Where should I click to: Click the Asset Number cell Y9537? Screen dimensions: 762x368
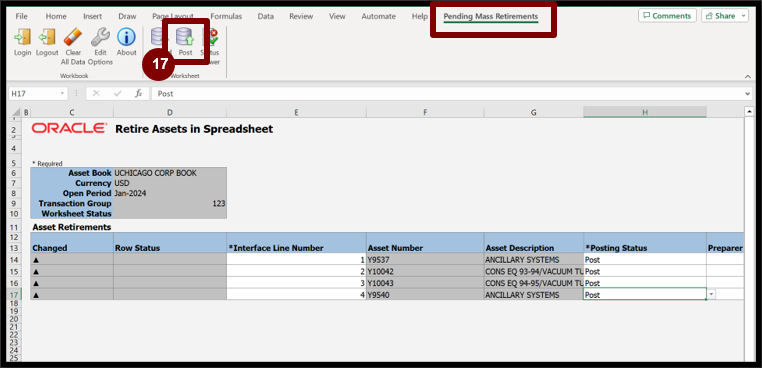pyautogui.click(x=425, y=260)
